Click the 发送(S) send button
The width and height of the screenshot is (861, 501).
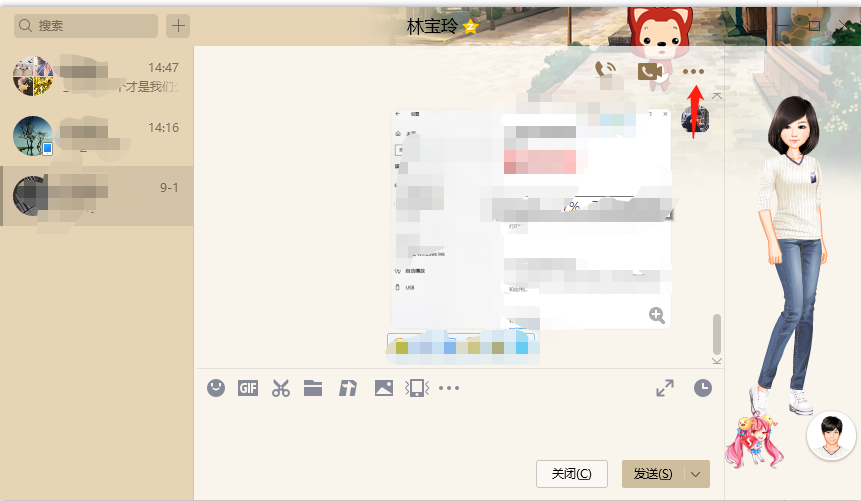[x=653, y=474]
